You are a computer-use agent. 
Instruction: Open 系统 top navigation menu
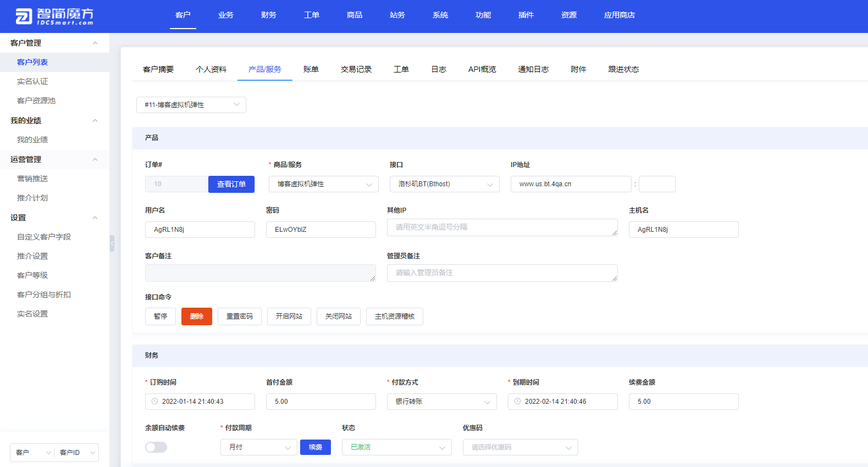click(440, 15)
